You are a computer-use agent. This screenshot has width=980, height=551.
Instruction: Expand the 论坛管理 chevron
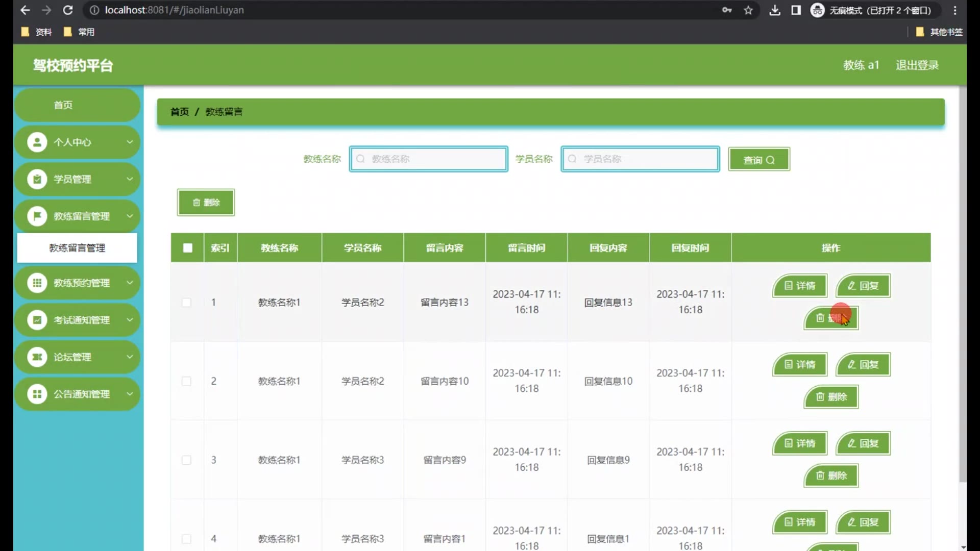pos(130,357)
